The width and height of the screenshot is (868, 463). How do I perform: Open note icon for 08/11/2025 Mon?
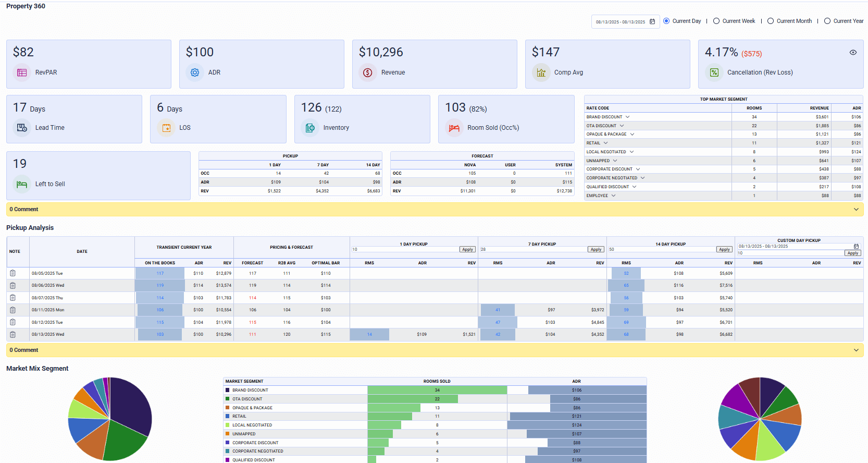[13, 310]
